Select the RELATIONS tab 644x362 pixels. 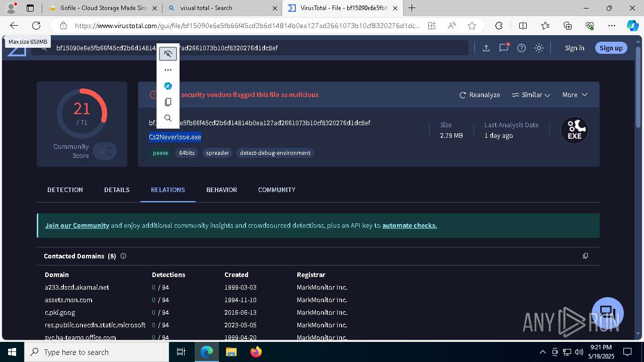[x=168, y=190]
